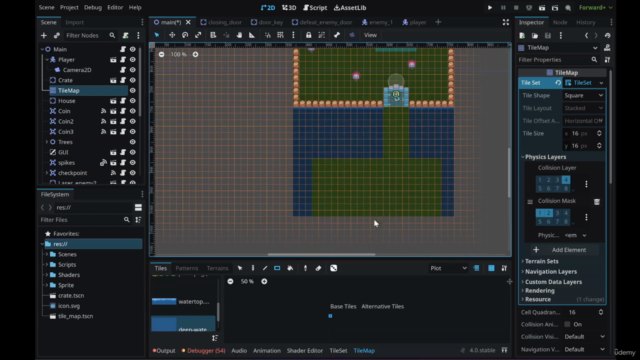
Task: Open the Debugger (54) panel
Action: coord(204,351)
